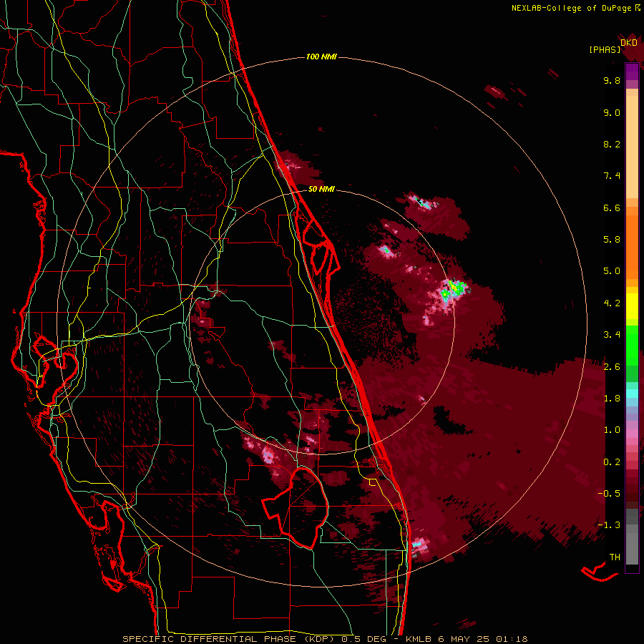Image resolution: width=644 pixels, height=644 pixels.
Task: Click the red lake outline in south Florida
Action: [x=296, y=508]
